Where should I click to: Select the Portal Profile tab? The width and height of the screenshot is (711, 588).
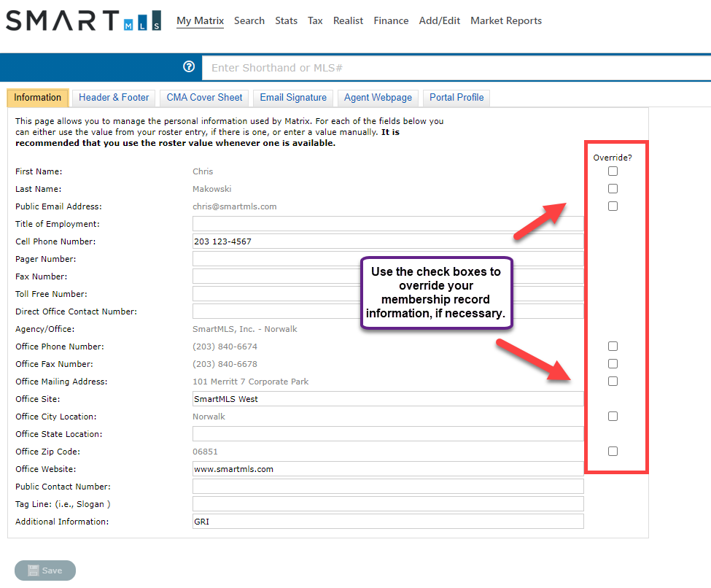pos(456,98)
